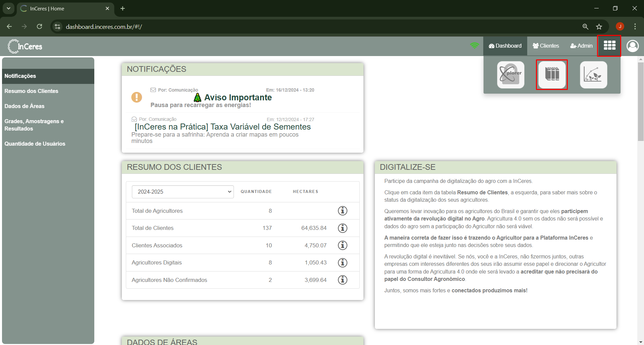Image resolution: width=644 pixels, height=345 pixels.
Task: Open the 2024-2025 season dropdown
Action: pyautogui.click(x=183, y=192)
